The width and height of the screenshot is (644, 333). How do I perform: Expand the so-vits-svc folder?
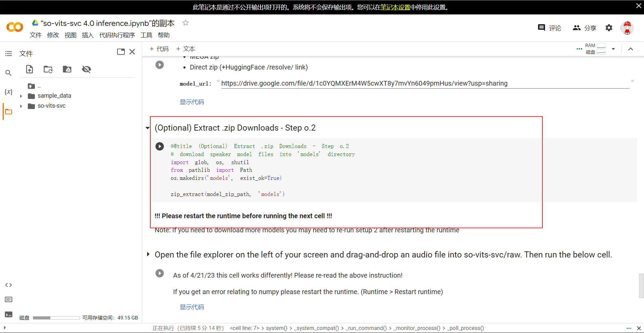[x=21, y=106]
